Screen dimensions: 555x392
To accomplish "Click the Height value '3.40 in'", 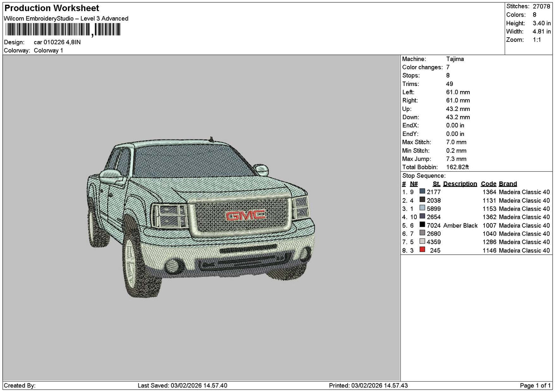I will 542,23.
